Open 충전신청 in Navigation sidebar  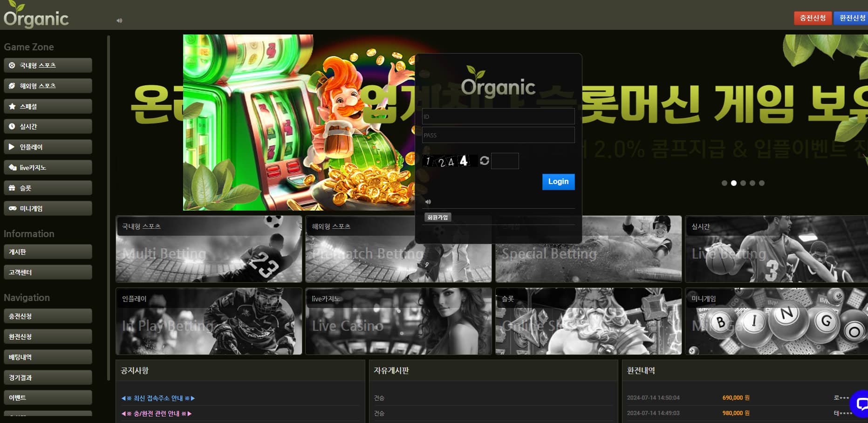[48, 316]
